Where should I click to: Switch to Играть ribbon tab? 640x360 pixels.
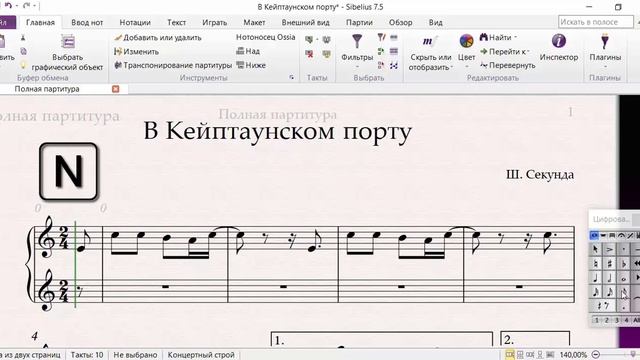tap(214, 22)
